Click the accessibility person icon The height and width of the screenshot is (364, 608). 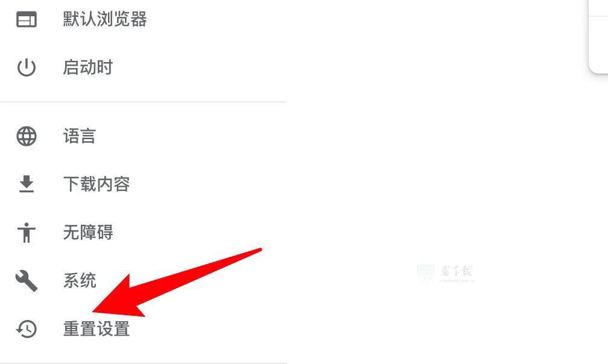pyautogui.click(x=27, y=233)
